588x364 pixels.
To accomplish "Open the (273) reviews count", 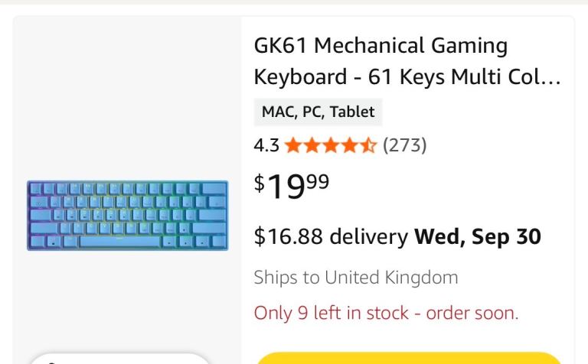I will tap(404, 145).
